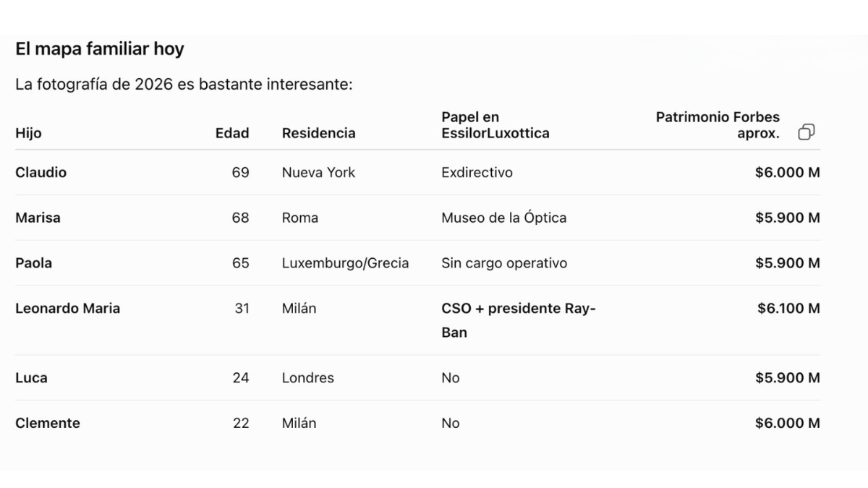Click the 'Museo de la Óptica' cell

pos(504,218)
